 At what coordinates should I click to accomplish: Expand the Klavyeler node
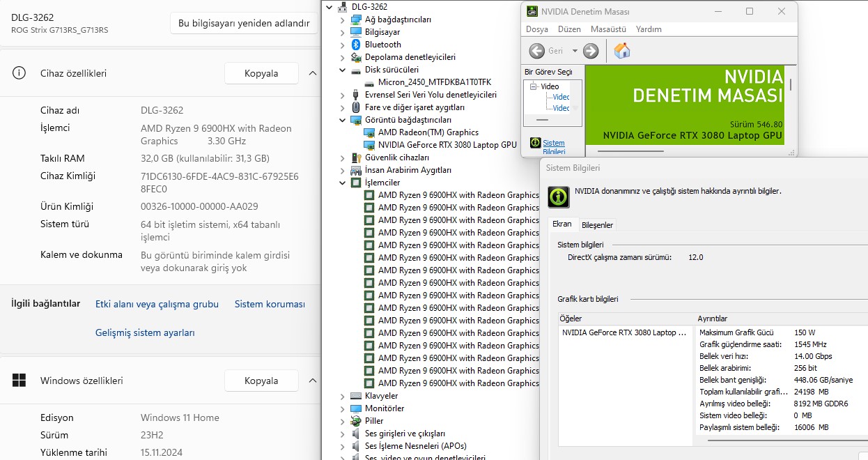tap(342, 397)
